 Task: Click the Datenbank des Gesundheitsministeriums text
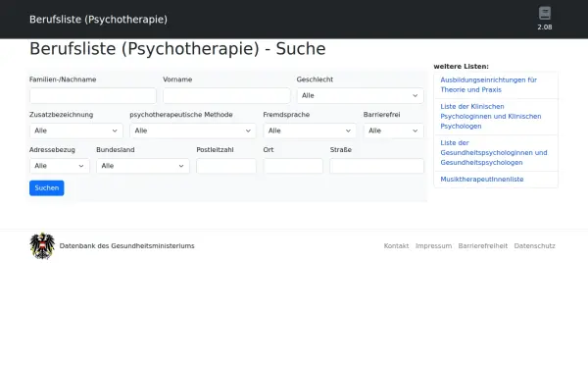[126, 246]
